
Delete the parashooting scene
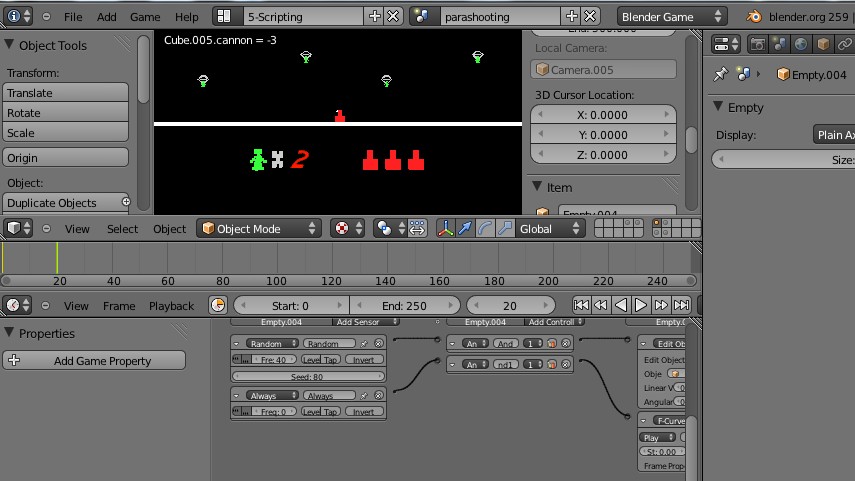590,16
